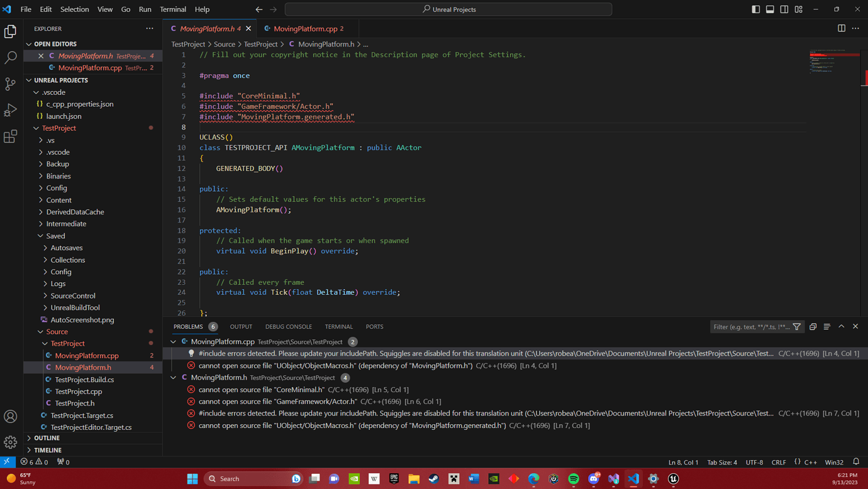The height and width of the screenshot is (489, 868).
Task: Open the Search view in the Activity Bar
Action: (x=10, y=57)
